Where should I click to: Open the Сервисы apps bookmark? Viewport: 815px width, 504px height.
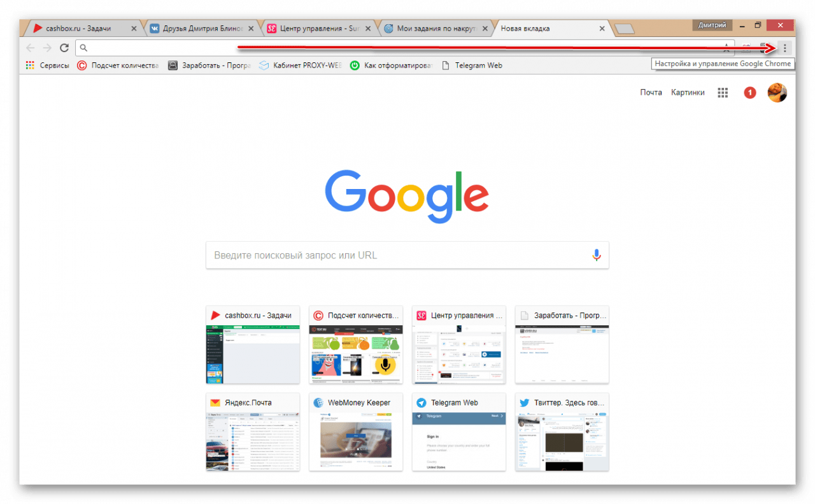(x=47, y=65)
